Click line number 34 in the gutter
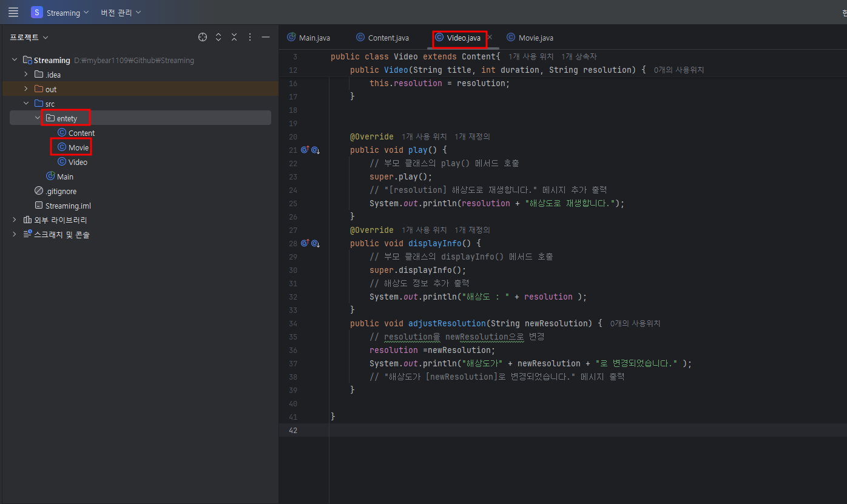Screen dimensions: 847x504 tap(293, 323)
